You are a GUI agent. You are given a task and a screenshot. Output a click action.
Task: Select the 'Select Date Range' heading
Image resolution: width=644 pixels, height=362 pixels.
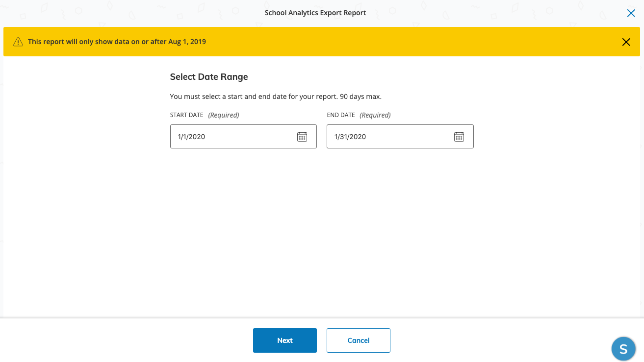(x=209, y=77)
